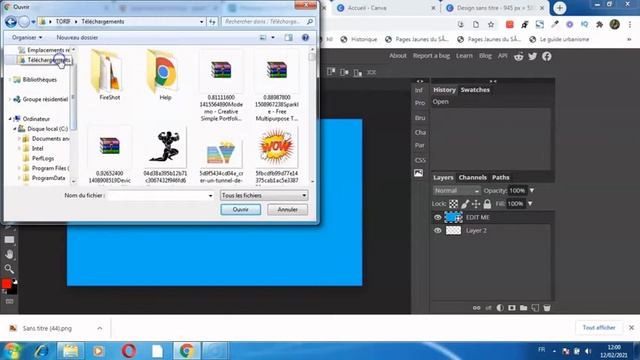Click the Layers tab
The height and width of the screenshot is (360, 640).
443,177
